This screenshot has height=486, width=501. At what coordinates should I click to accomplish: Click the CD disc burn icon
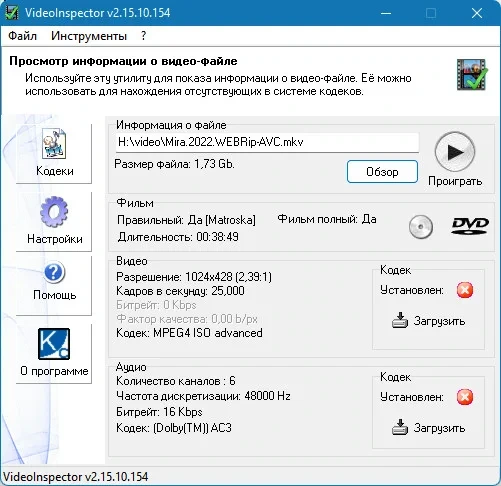(421, 227)
